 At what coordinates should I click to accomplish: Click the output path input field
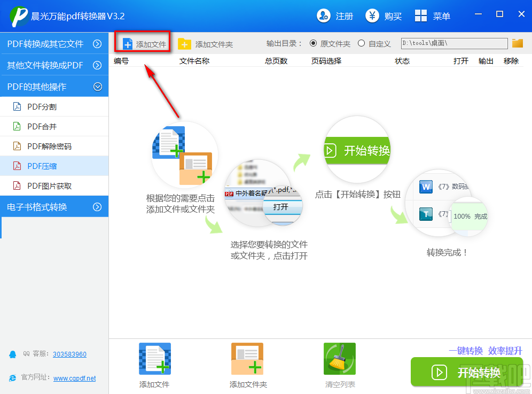pos(455,43)
